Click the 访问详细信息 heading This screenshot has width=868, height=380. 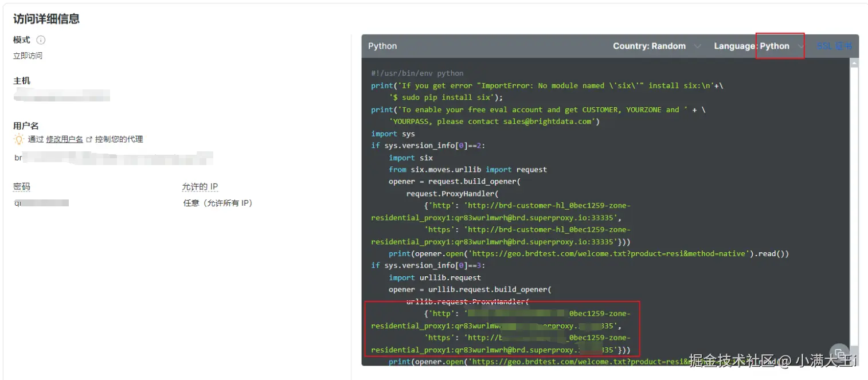point(46,19)
